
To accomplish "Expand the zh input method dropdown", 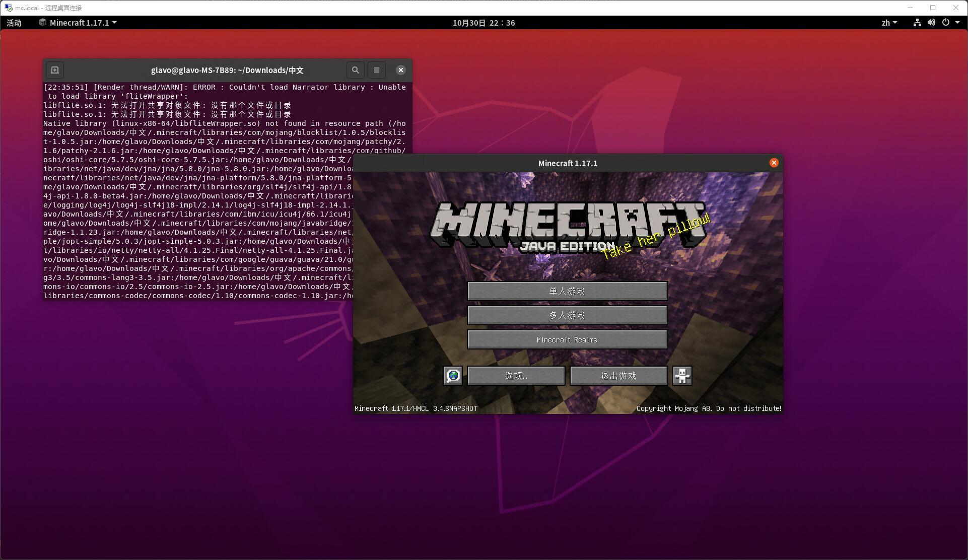I will [889, 23].
